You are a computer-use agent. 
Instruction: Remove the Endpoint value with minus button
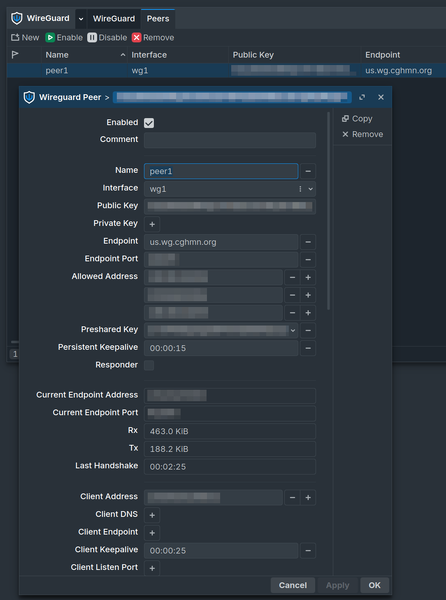(308, 242)
